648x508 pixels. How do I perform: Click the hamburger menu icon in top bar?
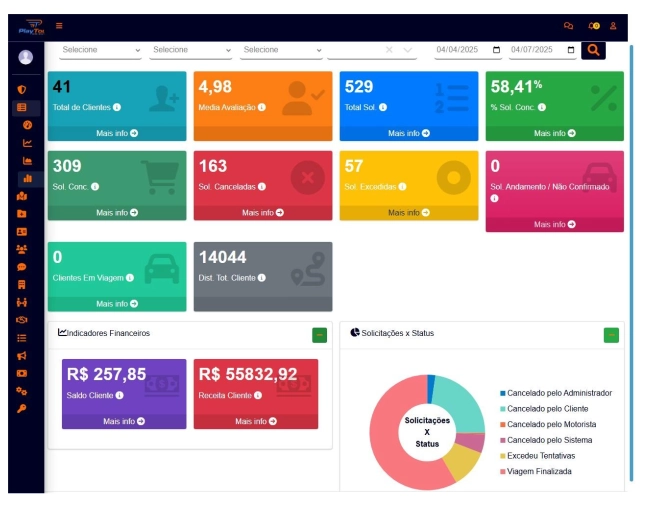pos(59,26)
